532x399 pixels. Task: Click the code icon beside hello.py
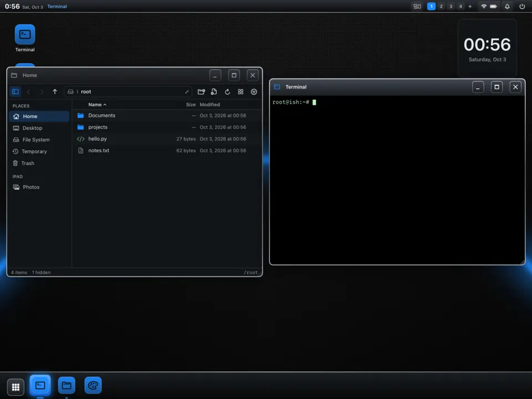[x=80, y=139]
